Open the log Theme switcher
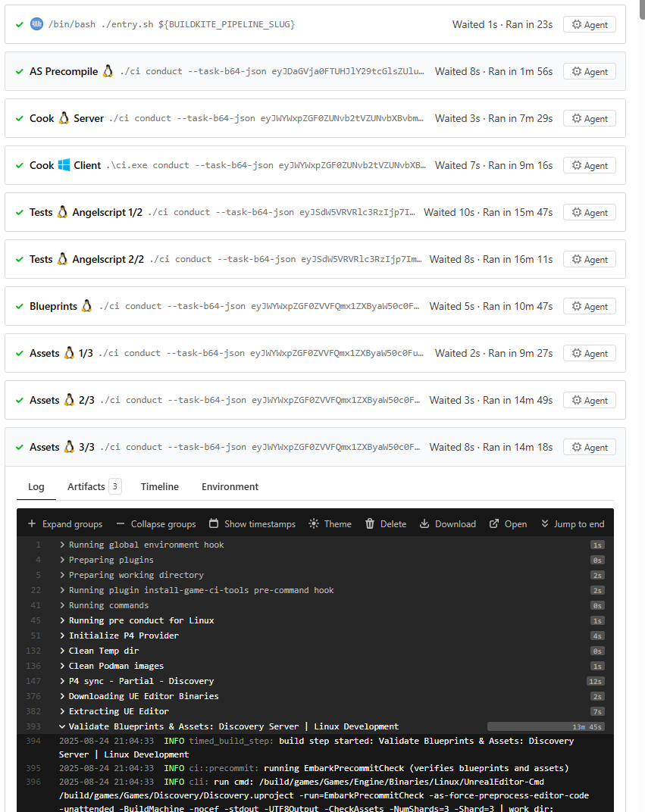Screen dimensions: 645x812 pyautogui.click(x=330, y=523)
